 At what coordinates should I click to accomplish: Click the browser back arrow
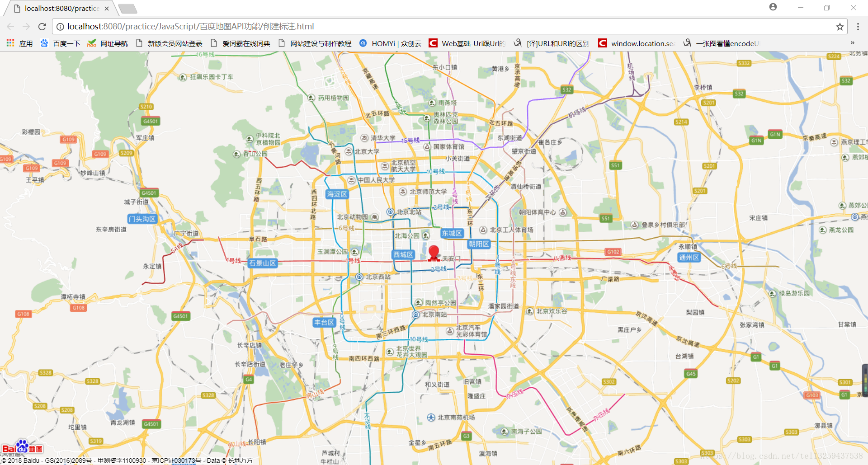(11, 27)
